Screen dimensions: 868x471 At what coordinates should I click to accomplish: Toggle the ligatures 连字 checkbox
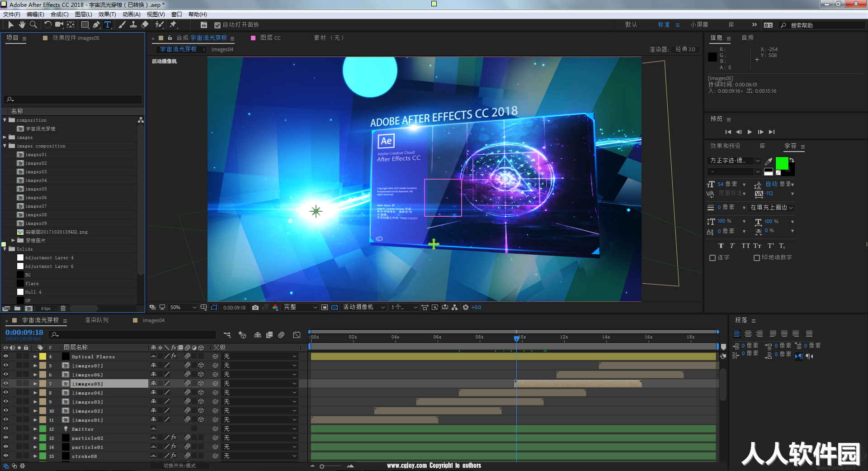[x=712, y=258]
